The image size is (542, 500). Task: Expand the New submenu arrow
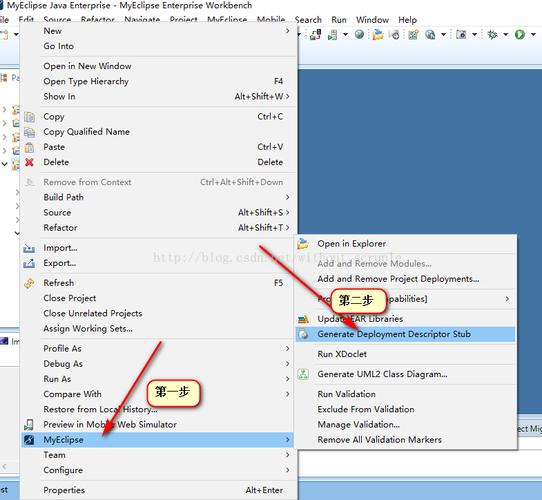[x=288, y=31]
